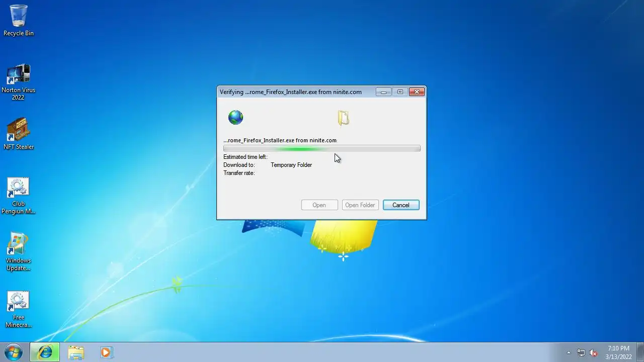This screenshot has width=644, height=362.
Task: Click the 'Temporary Folder' destination text
Action: coord(291,165)
